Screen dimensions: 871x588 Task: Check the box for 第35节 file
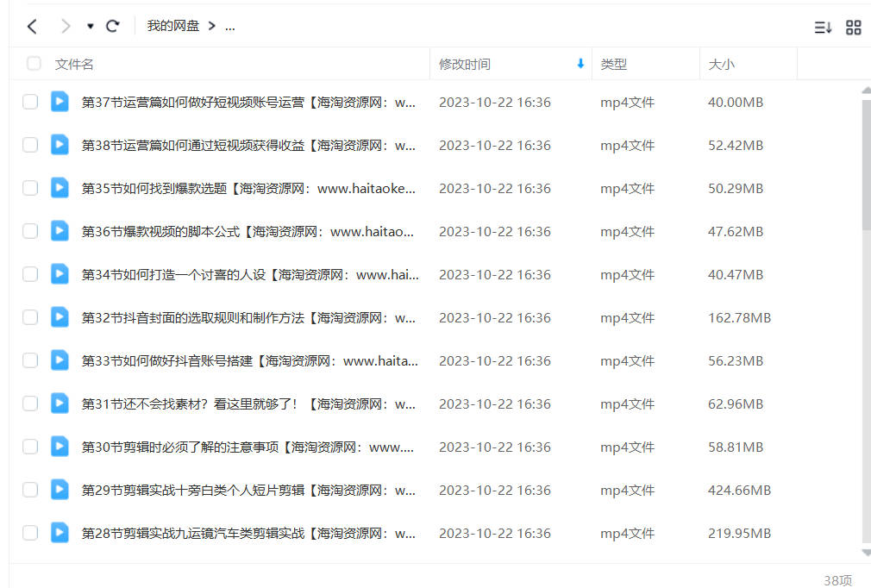pyautogui.click(x=30, y=188)
